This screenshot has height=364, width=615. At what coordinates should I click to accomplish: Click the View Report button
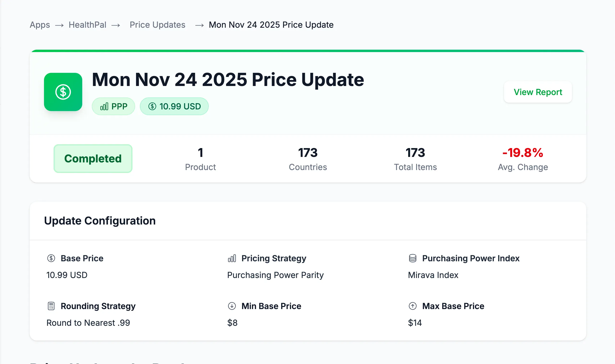(538, 92)
